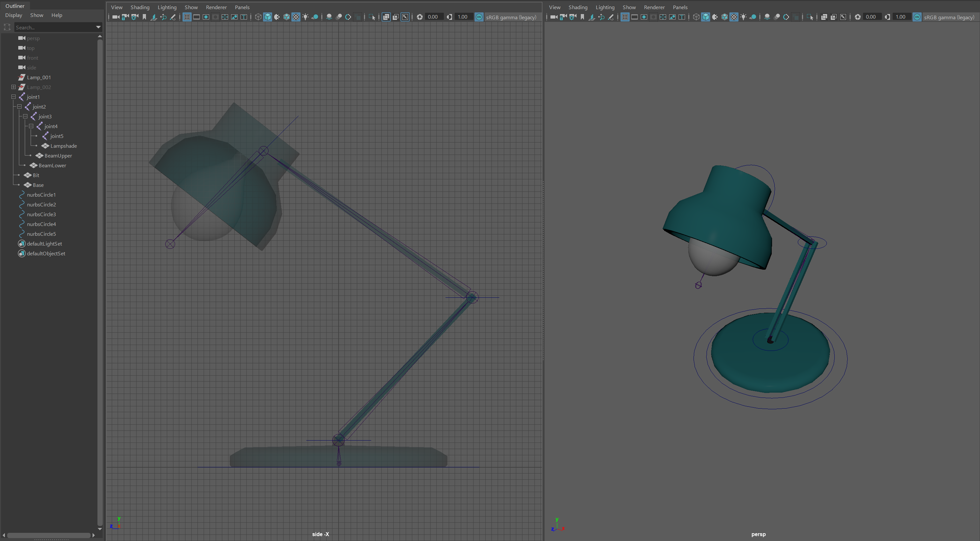Select the Lampshade mesh in Outliner
Screen dimensions: 980x541
[x=63, y=146]
